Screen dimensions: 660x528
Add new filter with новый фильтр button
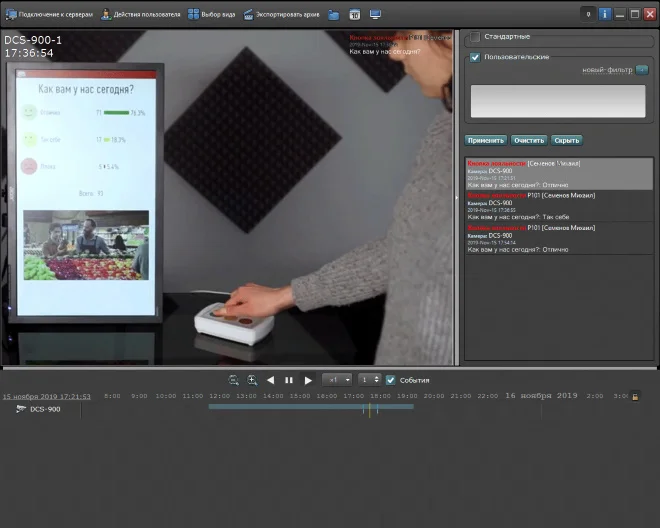[642, 70]
